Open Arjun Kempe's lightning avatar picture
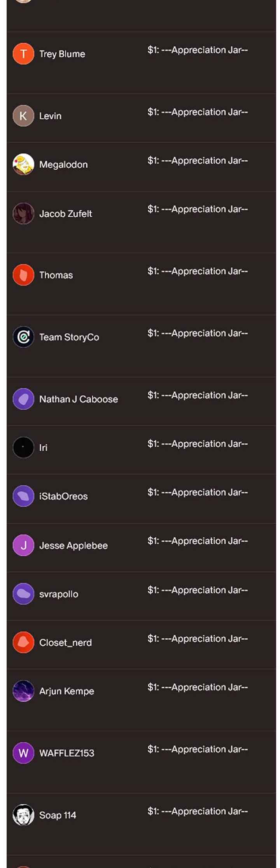Viewport: 280px width, 868px height. (23, 691)
